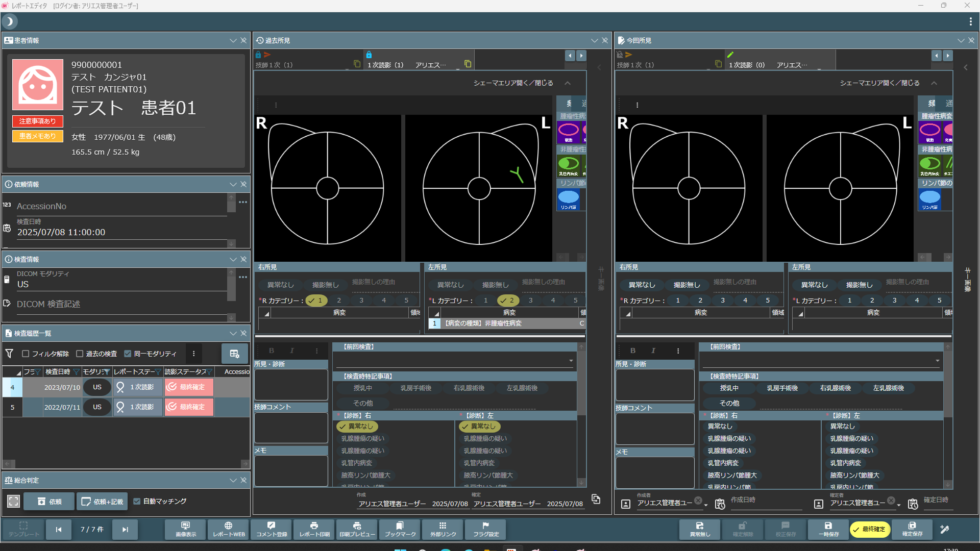Collapse 患者情報 panel chevron
980x551 pixels.
[233, 40]
